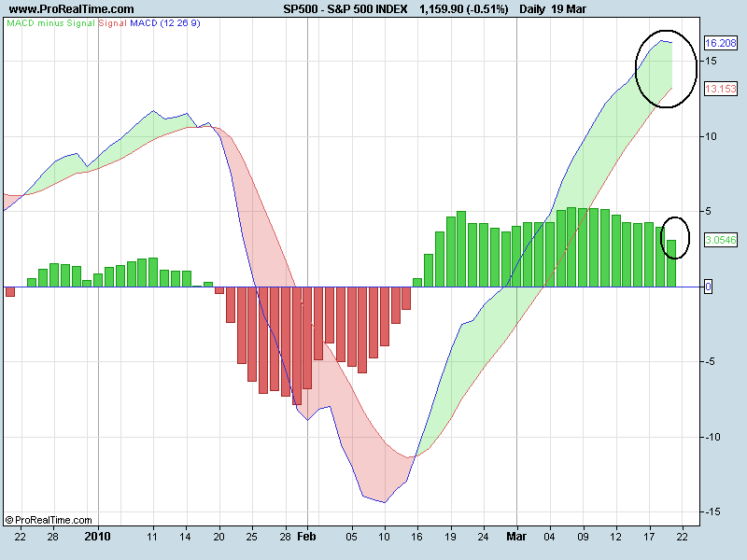This screenshot has width=747, height=560.
Task: Click the zero-line value 0 tag
Action: pyautogui.click(x=708, y=287)
